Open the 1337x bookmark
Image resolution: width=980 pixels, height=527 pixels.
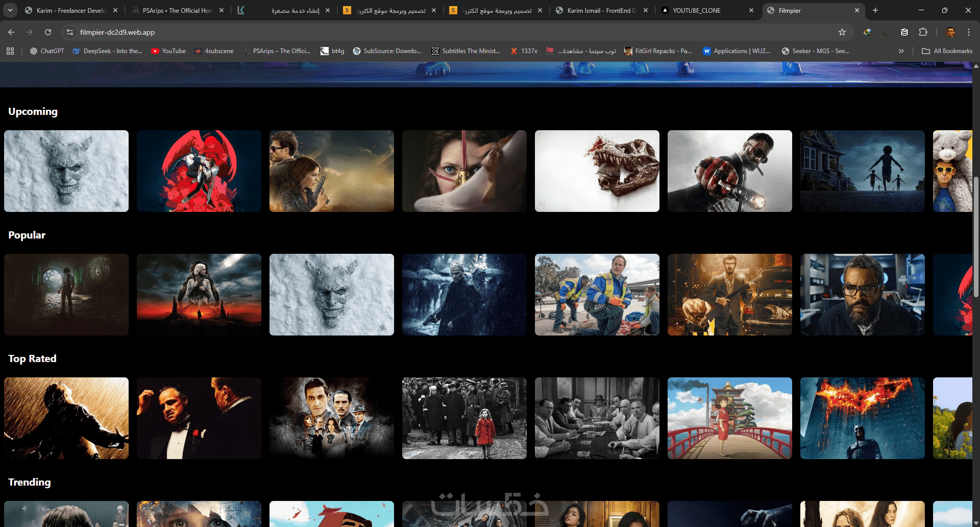coord(524,51)
